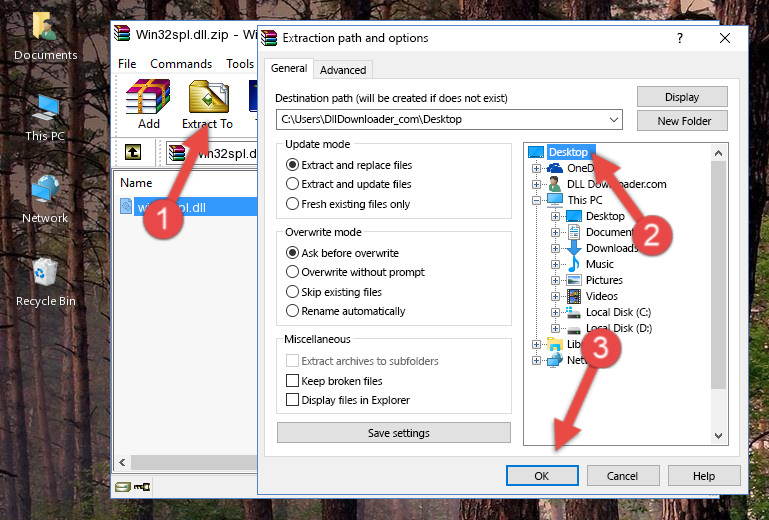Select the .dll file row in WinRAR
Viewport: 769px width, 520px height.
188,207
